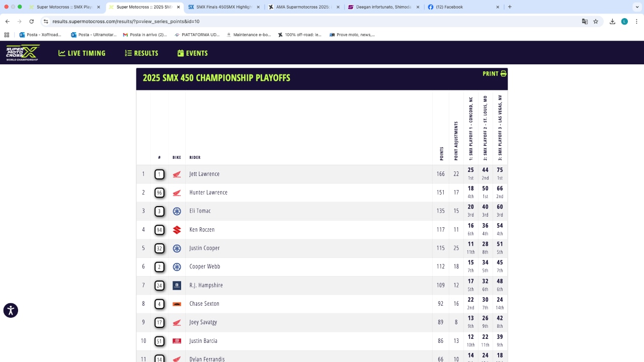The height and width of the screenshot is (362, 644).
Task: Open a new browser tab
Action: pos(510,7)
